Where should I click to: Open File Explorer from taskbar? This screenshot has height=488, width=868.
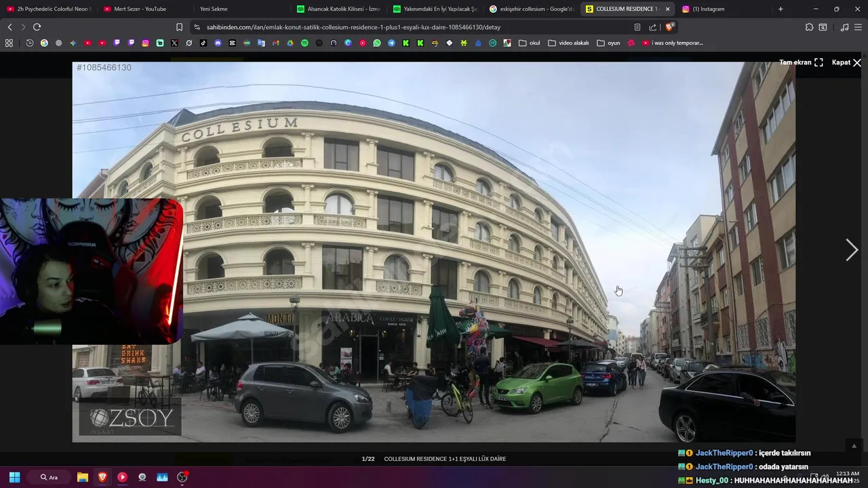[83, 477]
